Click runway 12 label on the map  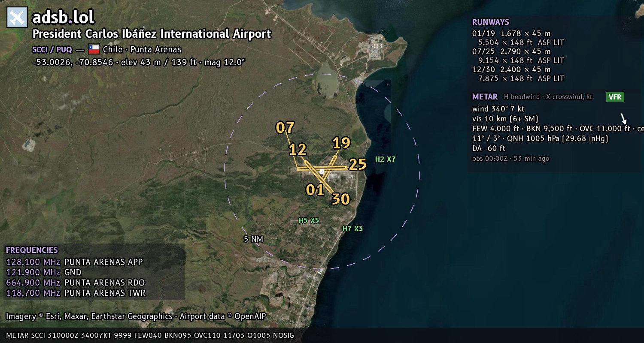(x=298, y=150)
